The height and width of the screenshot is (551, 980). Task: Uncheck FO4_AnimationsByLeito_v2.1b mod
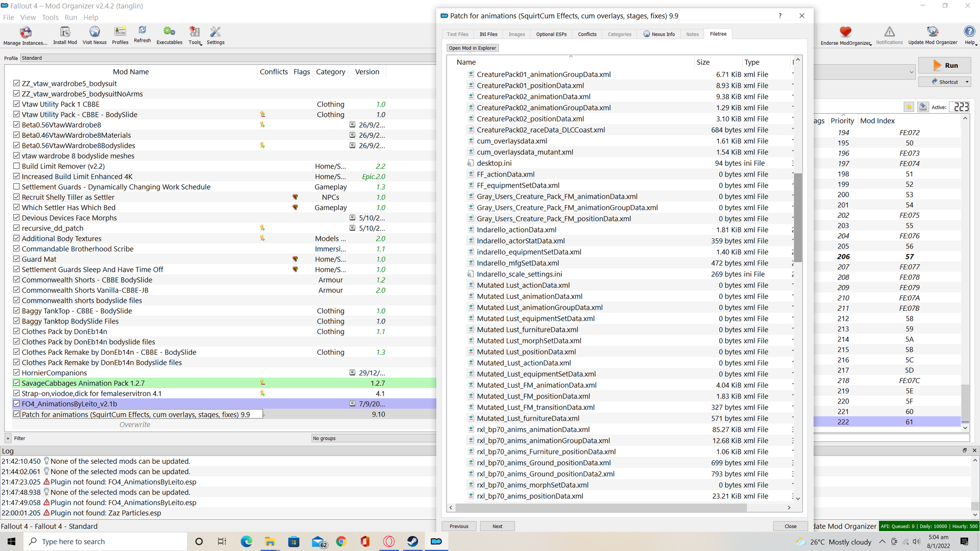click(x=16, y=404)
